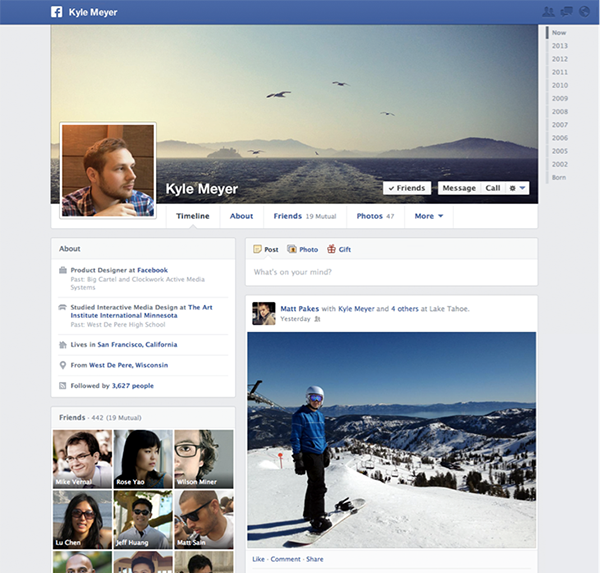
Task: Open Mike Vernal's friend thumbnail
Action: coord(82,459)
